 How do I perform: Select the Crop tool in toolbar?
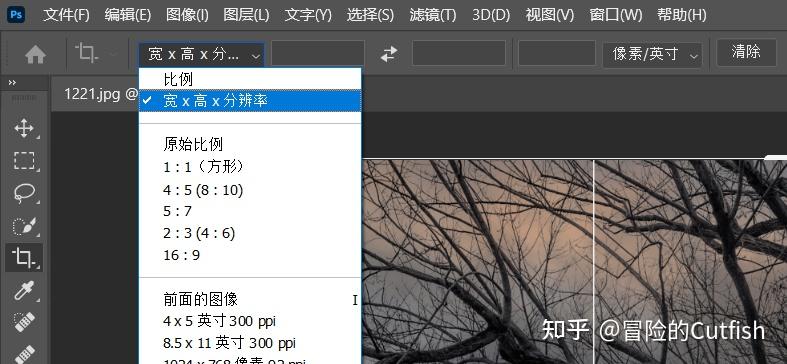coord(24,258)
